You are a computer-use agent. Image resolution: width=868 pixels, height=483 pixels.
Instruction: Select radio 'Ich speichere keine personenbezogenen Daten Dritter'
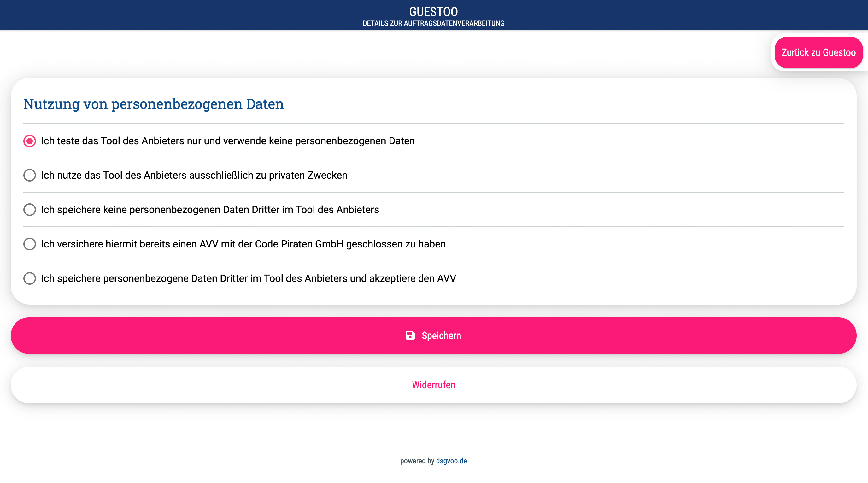click(30, 210)
